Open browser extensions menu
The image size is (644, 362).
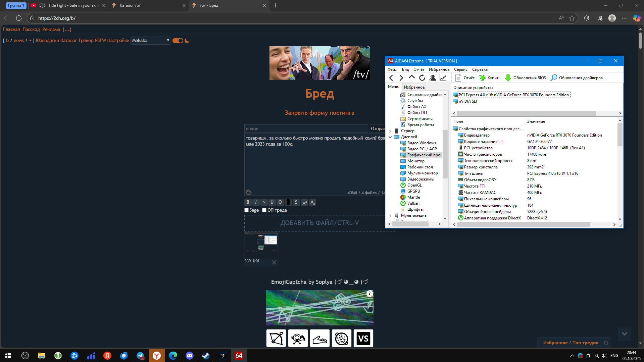point(586,18)
